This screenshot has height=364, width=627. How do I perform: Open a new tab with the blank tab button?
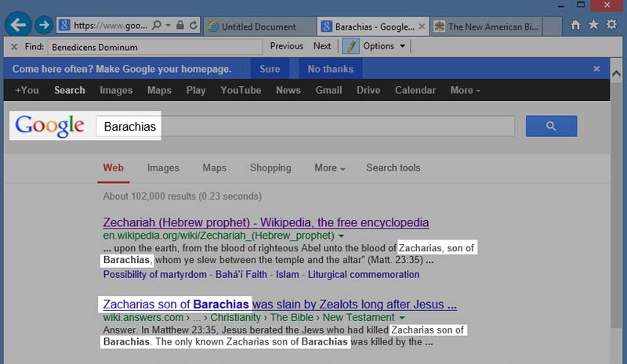[x=553, y=27]
